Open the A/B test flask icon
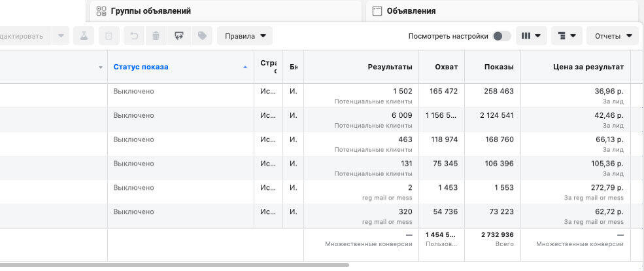 [x=84, y=36]
